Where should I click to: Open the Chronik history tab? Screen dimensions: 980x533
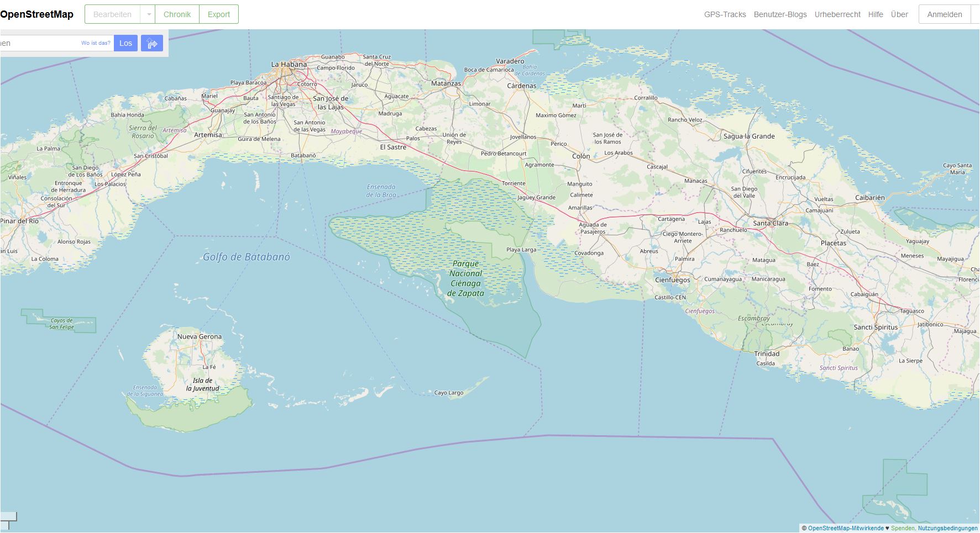[x=177, y=14]
